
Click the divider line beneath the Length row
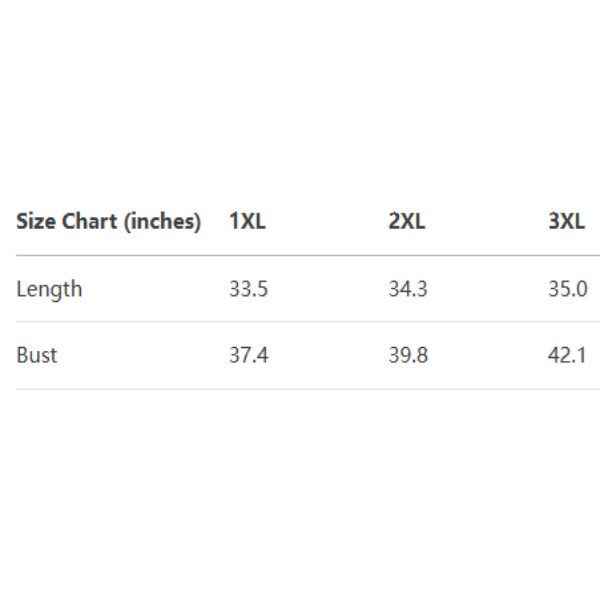(x=300, y=322)
